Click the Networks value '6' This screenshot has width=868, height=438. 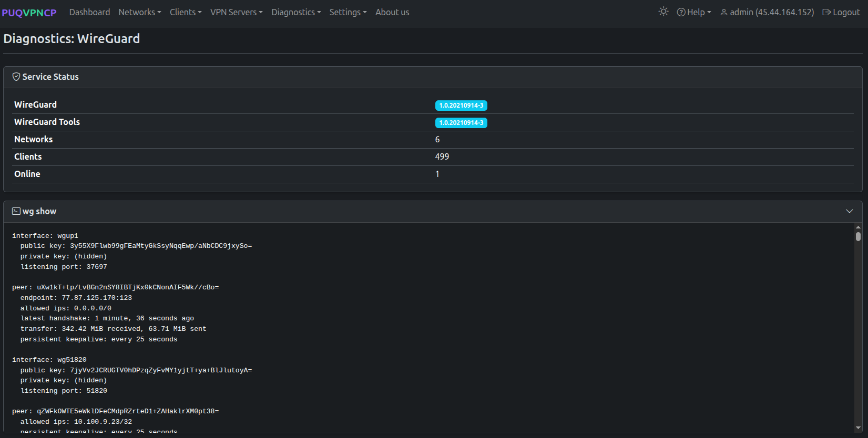(x=437, y=139)
